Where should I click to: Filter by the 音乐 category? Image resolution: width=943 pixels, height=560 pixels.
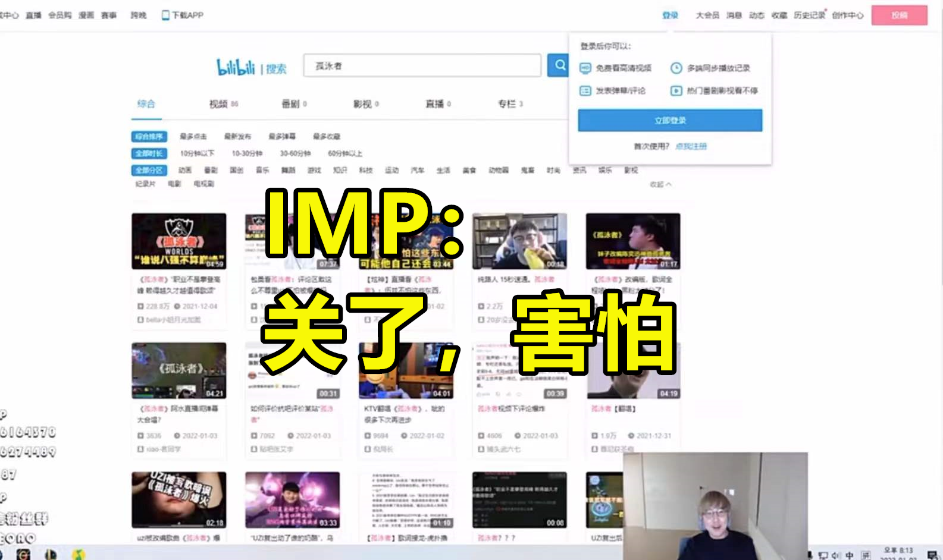[x=262, y=171]
